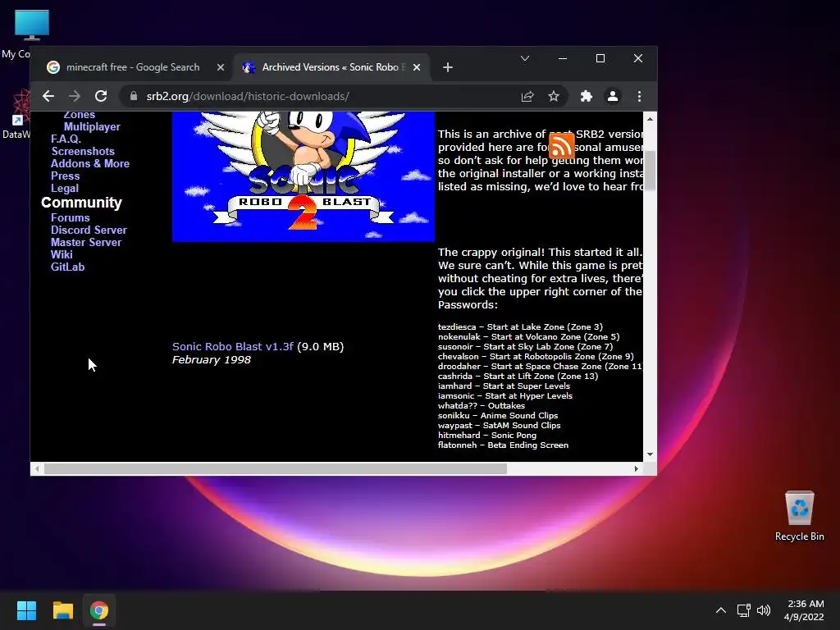Open the Legal sidebar link
840x630 pixels.
tap(64, 189)
